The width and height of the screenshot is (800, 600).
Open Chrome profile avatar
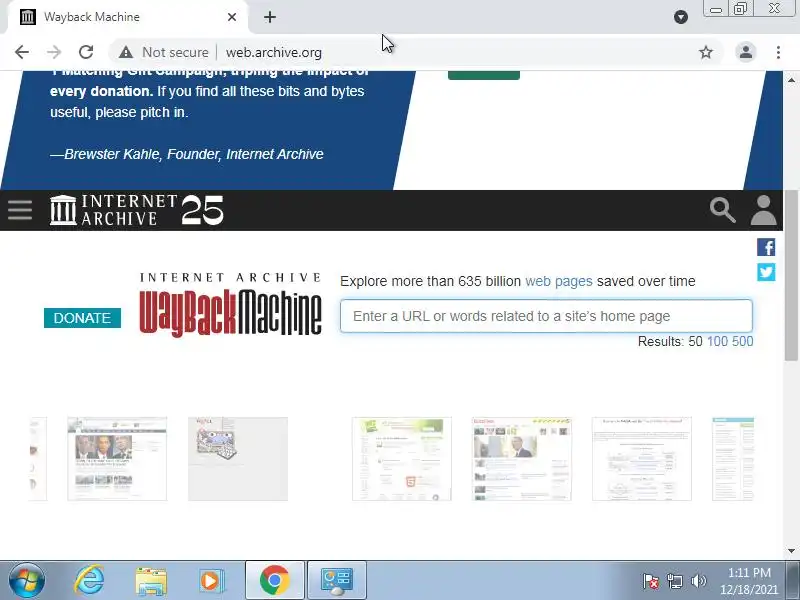pyautogui.click(x=745, y=52)
